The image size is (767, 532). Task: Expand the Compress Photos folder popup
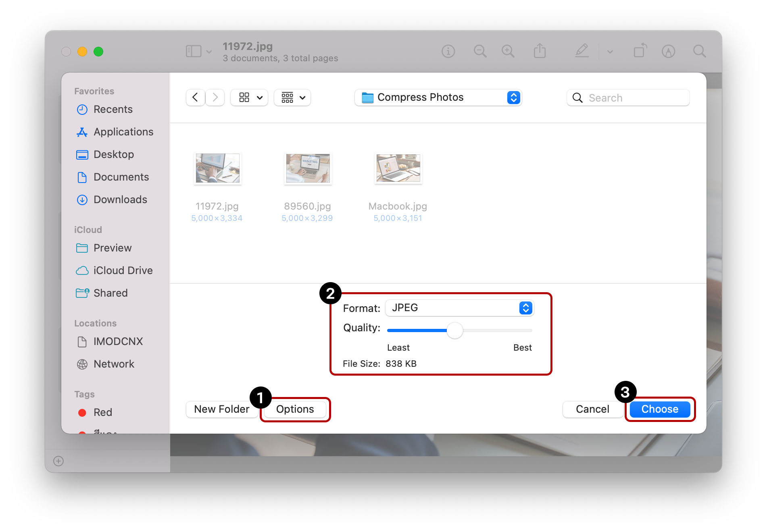438,98
